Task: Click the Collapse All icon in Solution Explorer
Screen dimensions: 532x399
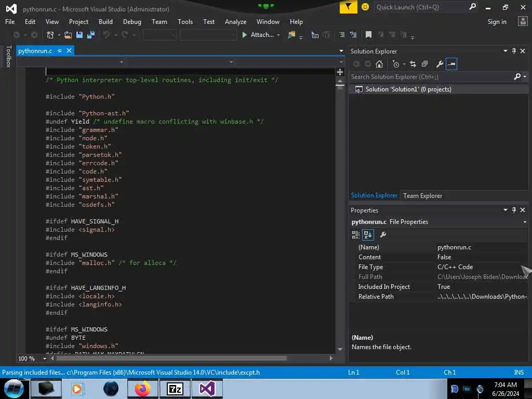Action: [x=424, y=64]
